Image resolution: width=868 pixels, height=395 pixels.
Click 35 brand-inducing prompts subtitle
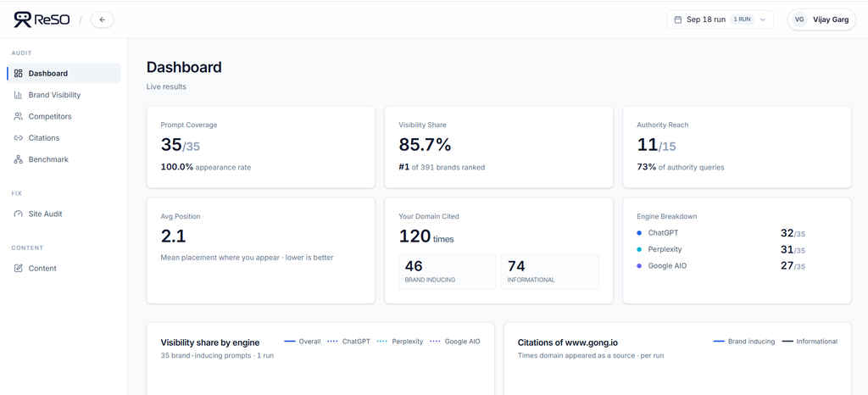tap(217, 355)
